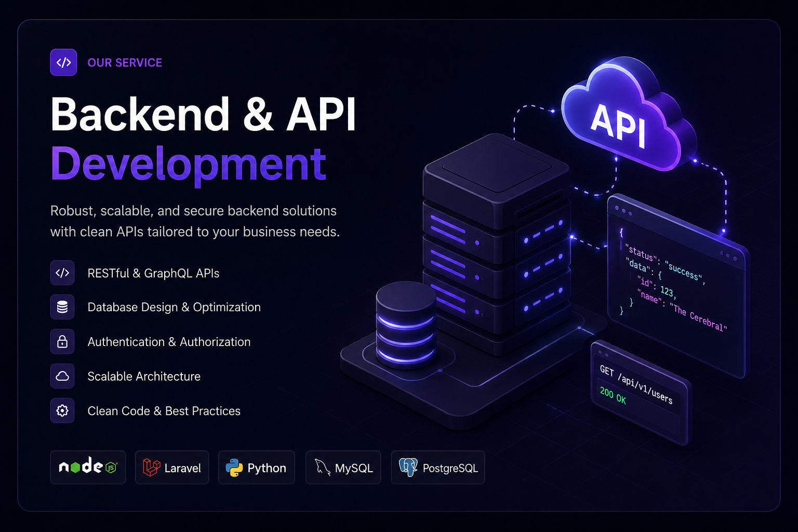Click the Clean Code & Best Practices text
Screen dimensions: 798x532
click(x=164, y=411)
